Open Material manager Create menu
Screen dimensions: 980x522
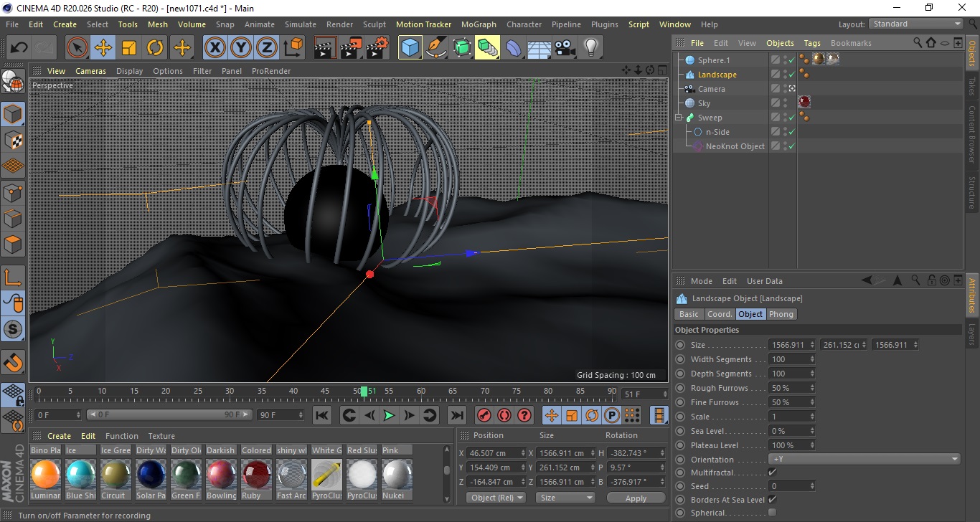[x=59, y=436]
